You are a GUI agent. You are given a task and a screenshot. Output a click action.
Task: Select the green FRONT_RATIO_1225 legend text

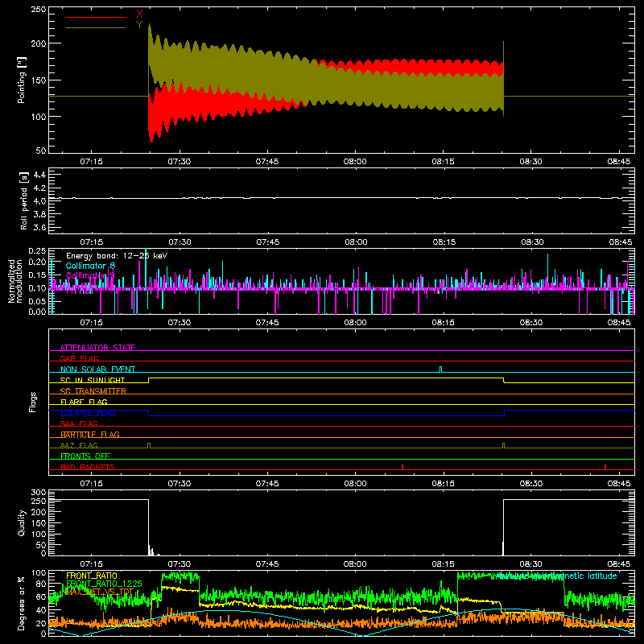pos(105,584)
